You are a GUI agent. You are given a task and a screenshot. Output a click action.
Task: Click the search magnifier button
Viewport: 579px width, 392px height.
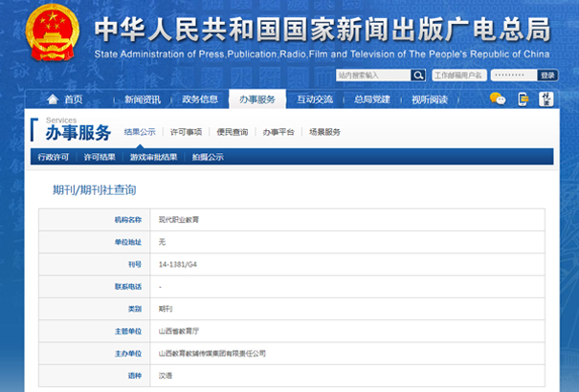(x=418, y=76)
